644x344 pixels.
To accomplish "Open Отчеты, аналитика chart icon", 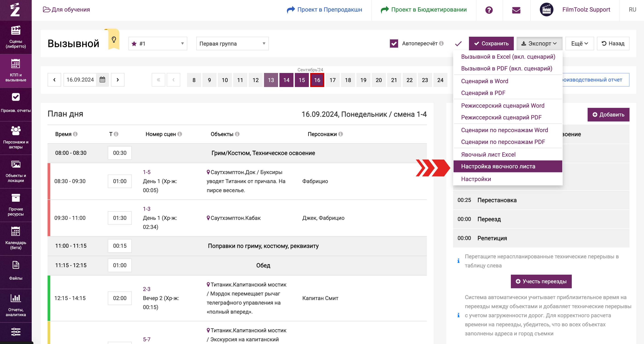I will click(x=15, y=298).
